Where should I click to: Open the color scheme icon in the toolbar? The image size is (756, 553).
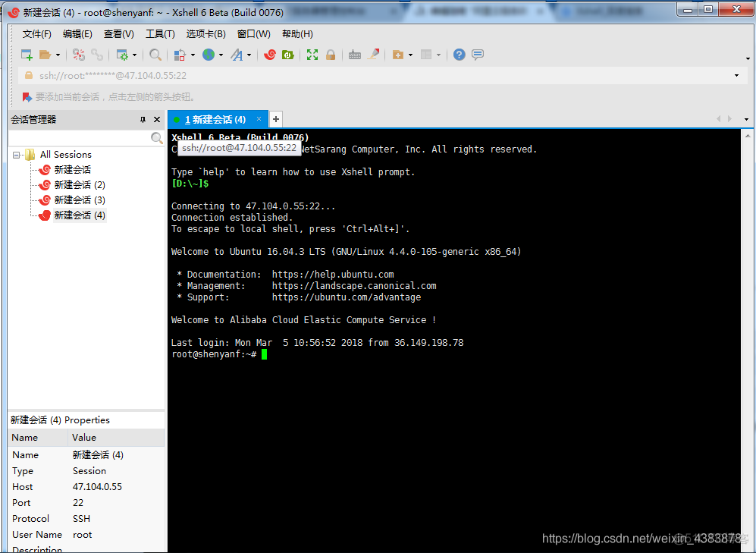pos(180,55)
